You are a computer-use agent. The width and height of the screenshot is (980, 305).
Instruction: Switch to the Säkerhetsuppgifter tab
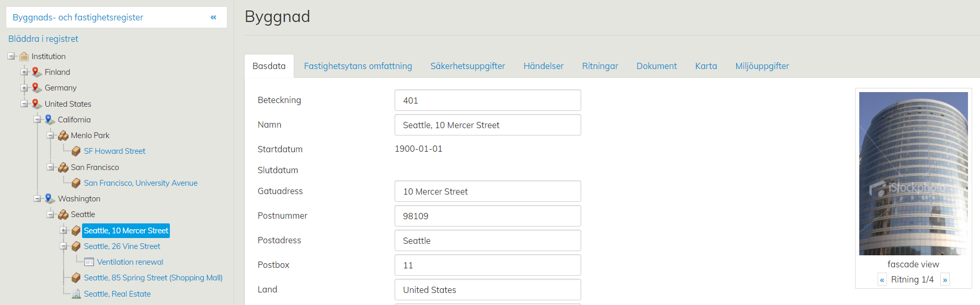pyautogui.click(x=467, y=66)
